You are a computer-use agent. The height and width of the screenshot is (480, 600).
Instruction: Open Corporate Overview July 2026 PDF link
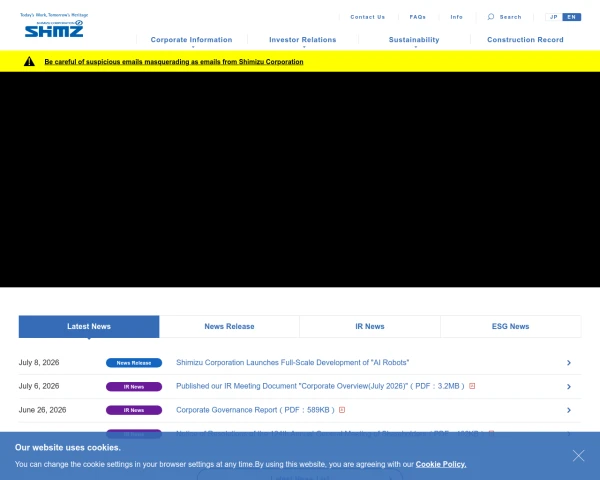(x=320, y=386)
